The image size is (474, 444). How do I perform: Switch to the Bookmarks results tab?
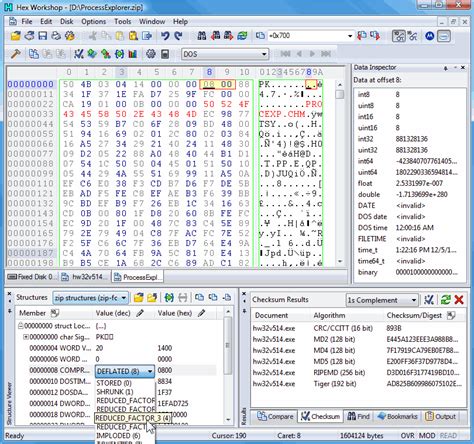pos(398,416)
